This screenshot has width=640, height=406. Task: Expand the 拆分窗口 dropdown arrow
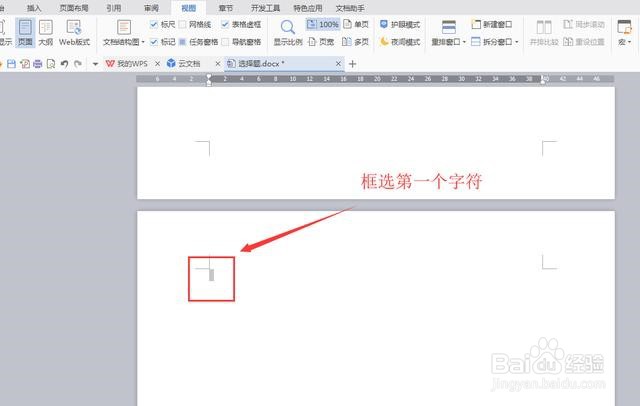click(x=517, y=42)
